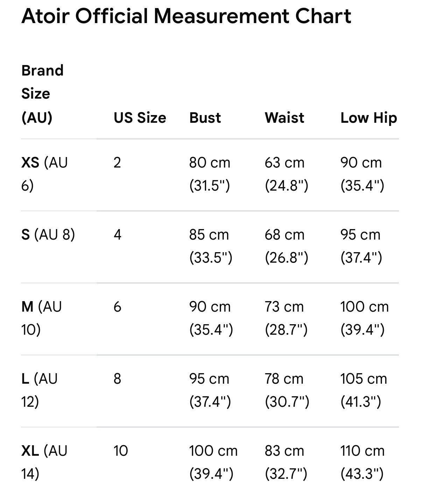Click the M (AU 10) row label
This screenshot has width=422, height=504.
coord(42,318)
